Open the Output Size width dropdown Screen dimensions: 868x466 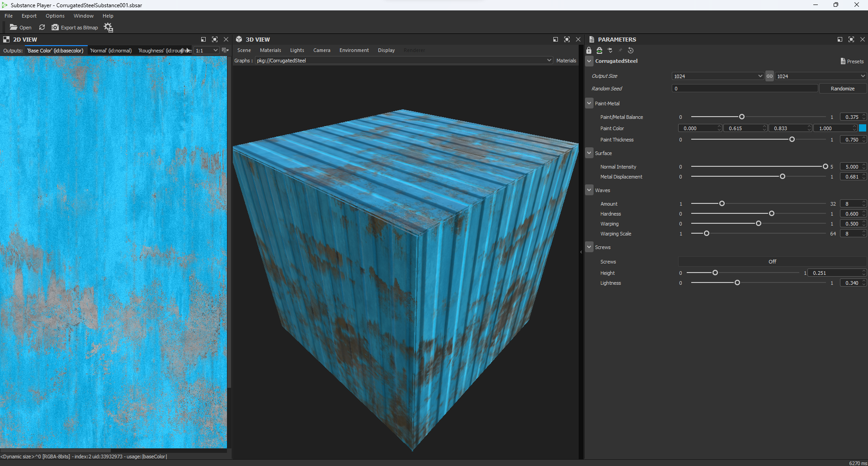[x=718, y=76]
